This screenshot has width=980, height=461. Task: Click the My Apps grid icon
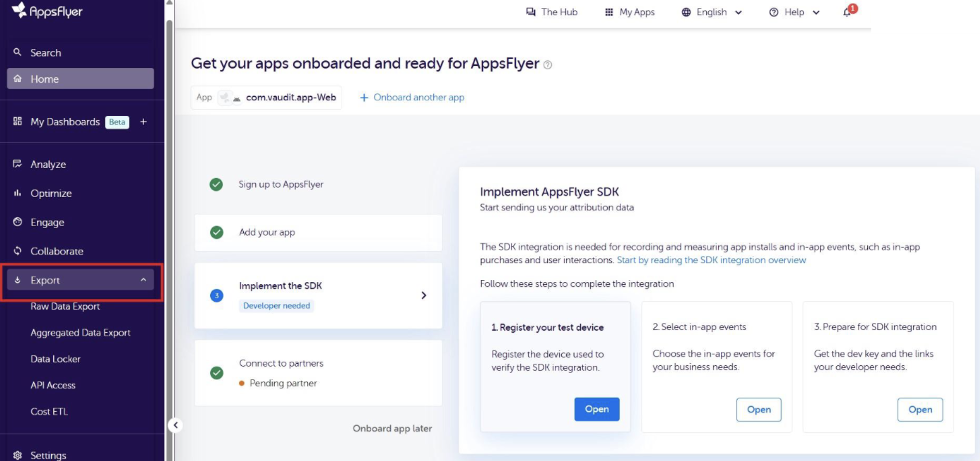pyautogui.click(x=609, y=12)
